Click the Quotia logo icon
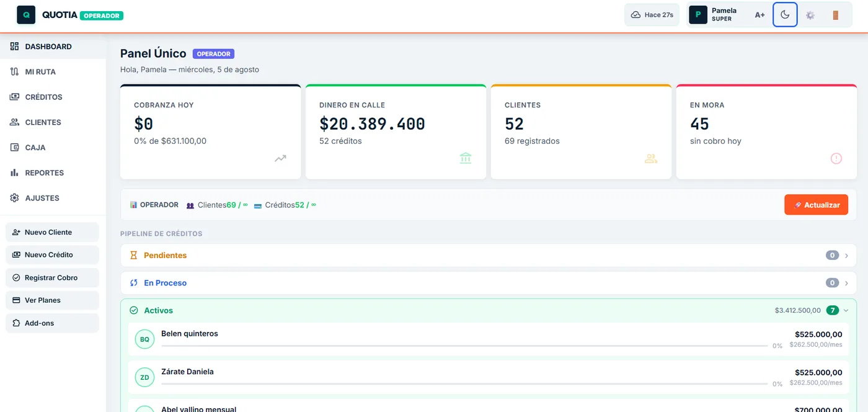The image size is (868, 412). [26, 15]
